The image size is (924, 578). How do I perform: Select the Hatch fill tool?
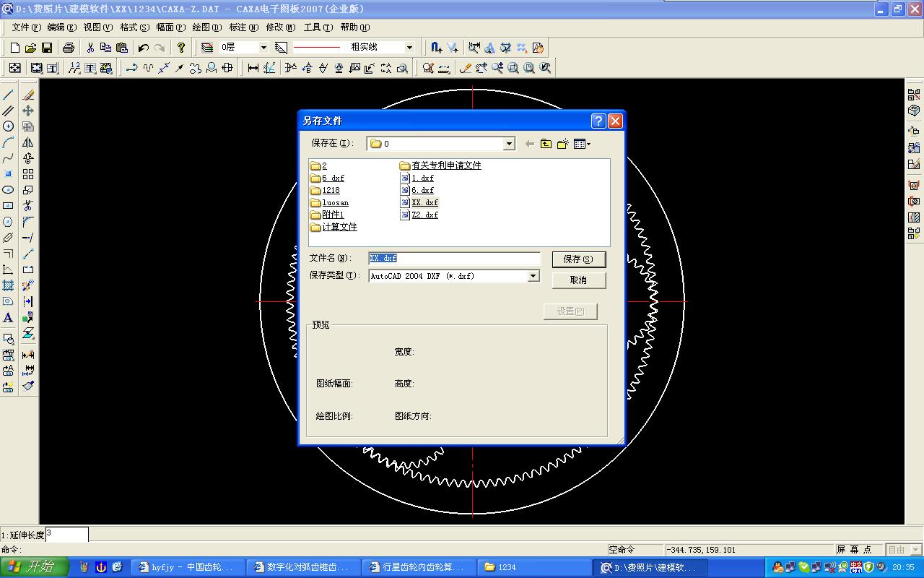click(8, 285)
